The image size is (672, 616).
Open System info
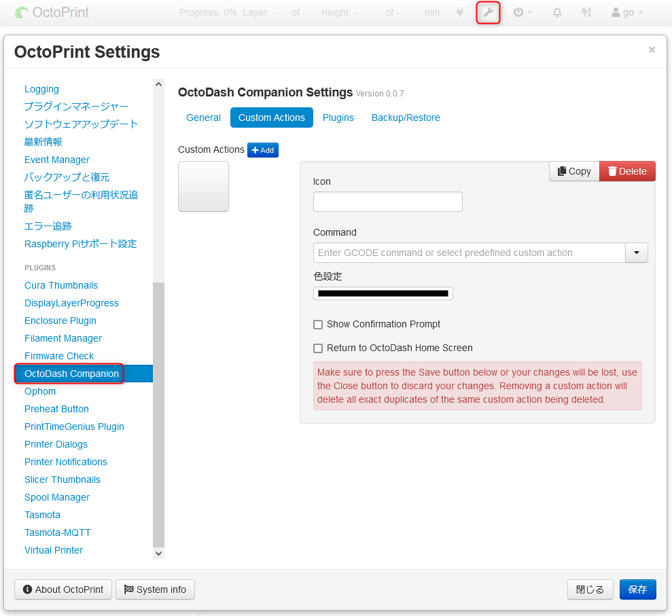(x=155, y=590)
